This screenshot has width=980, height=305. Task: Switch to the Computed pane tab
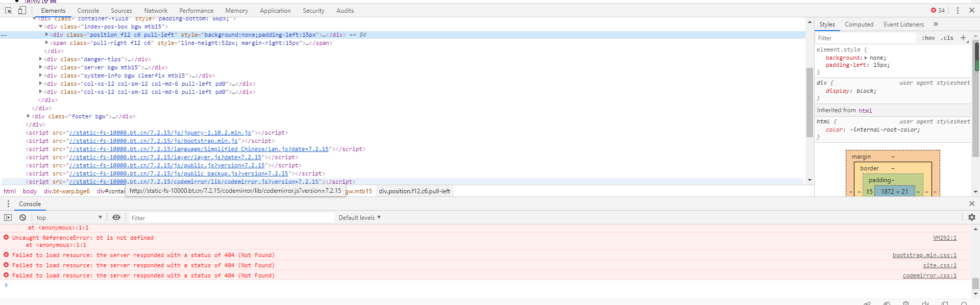(859, 24)
